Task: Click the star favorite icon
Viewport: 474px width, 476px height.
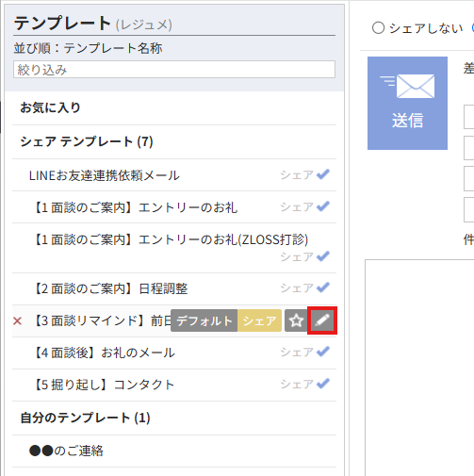Action: (296, 320)
